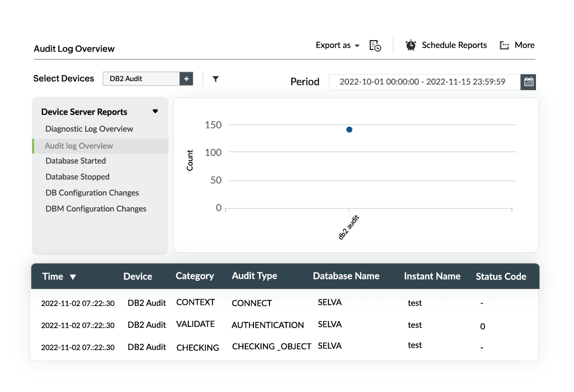Click the Status Code column header
Image resolution: width=574 pixels, height=392 pixels.
point(501,276)
